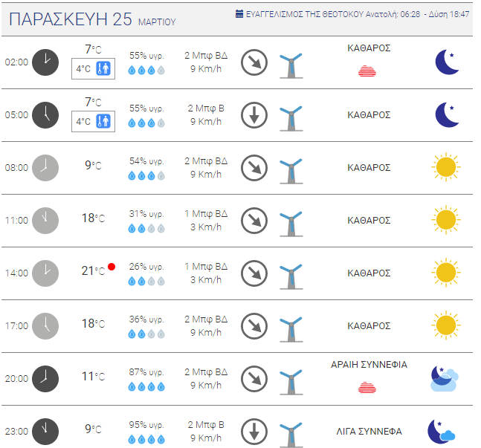Click the ΠΑΡΑΣΚΕΥΗ 25 ΜΑΡΤΙΟΥ heading
The width and height of the screenshot is (481, 448).
pyautogui.click(x=92, y=19)
